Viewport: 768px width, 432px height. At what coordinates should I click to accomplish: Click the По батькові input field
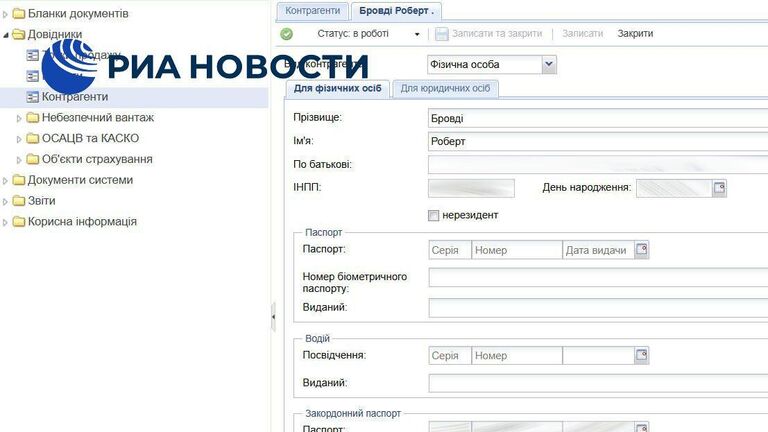(x=598, y=165)
